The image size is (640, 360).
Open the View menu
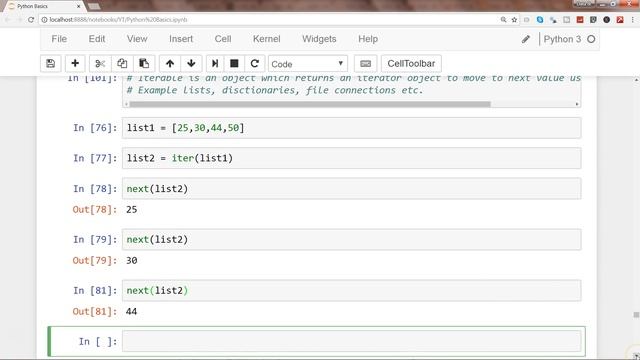(x=137, y=39)
